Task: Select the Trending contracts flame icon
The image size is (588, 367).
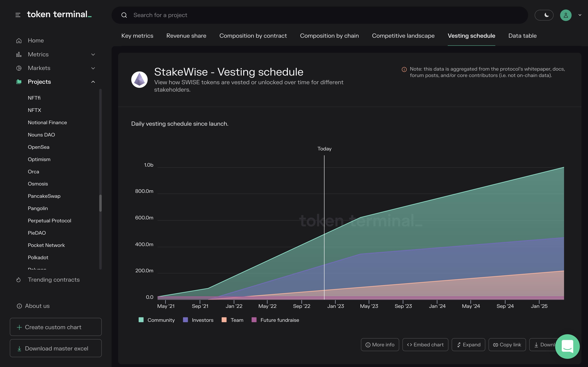Action: point(19,280)
